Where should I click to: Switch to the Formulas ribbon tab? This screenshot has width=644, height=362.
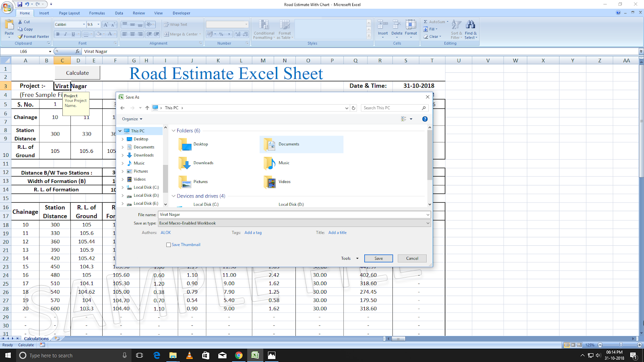97,13
